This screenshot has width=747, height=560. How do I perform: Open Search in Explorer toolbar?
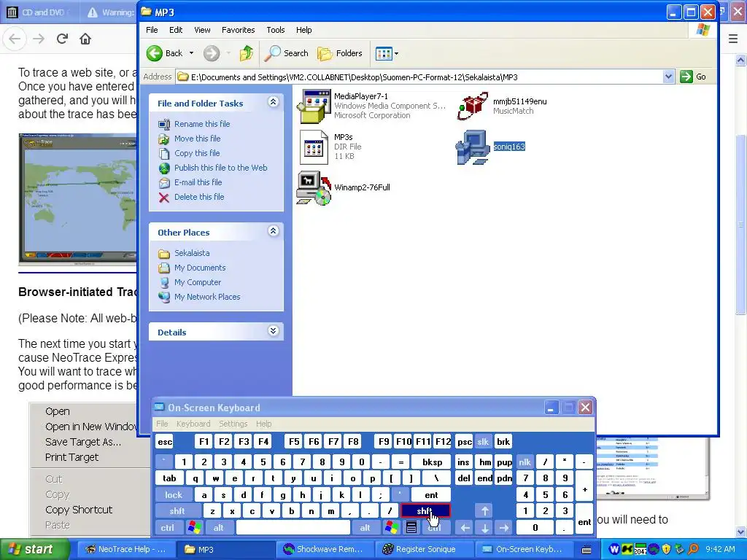286,53
